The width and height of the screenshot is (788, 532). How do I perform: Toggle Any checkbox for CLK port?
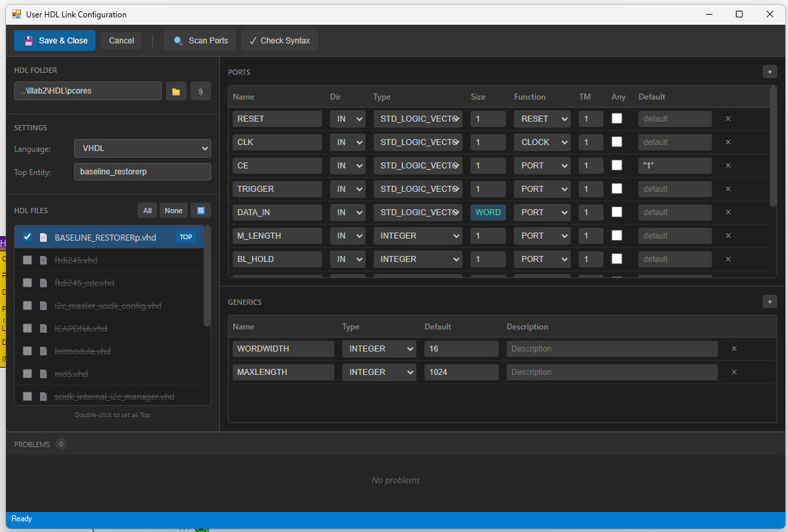tap(617, 142)
